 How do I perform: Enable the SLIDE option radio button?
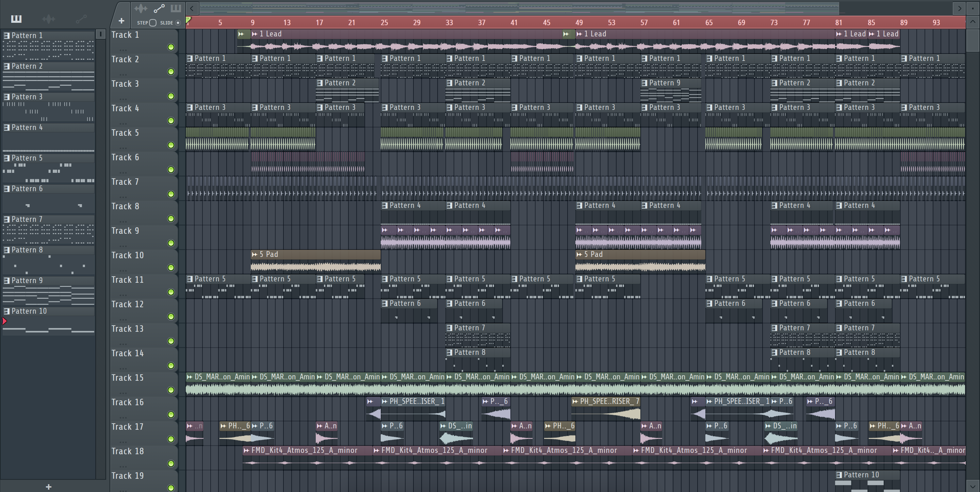(x=178, y=23)
